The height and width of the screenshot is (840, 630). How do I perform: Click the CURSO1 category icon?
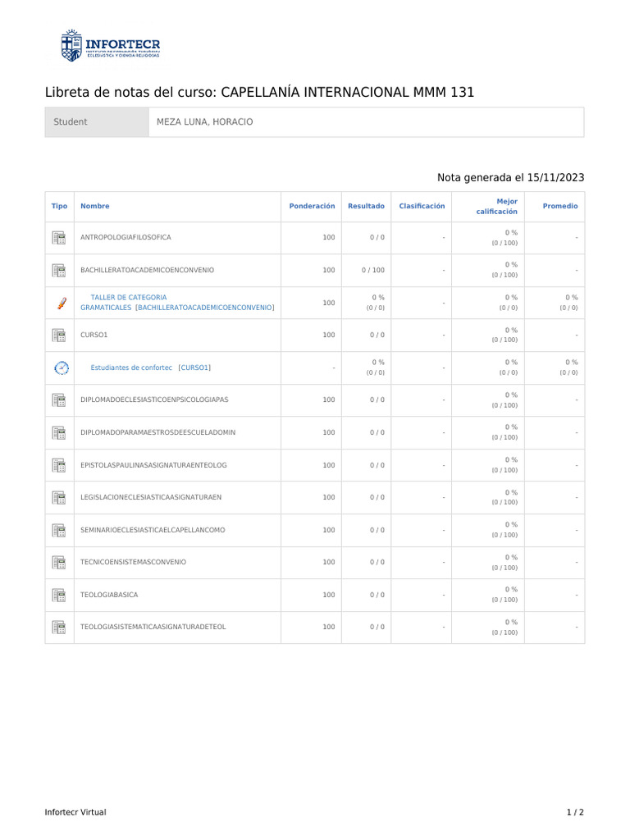point(59,335)
